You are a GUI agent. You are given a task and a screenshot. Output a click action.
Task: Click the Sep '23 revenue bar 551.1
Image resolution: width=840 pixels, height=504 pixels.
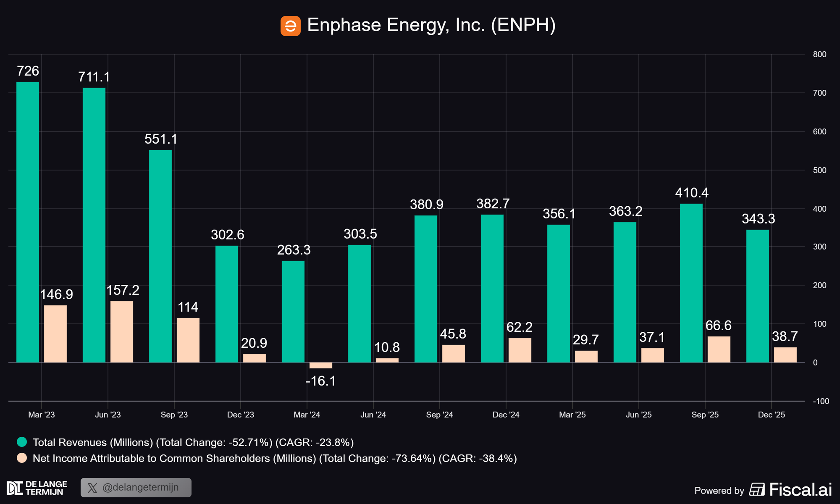tap(160, 256)
